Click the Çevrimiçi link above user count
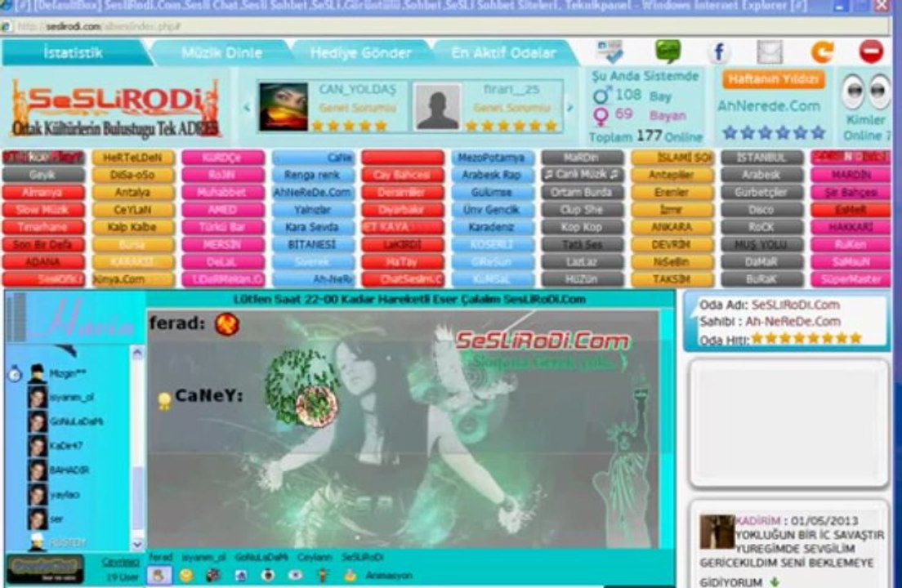The width and height of the screenshot is (902, 588). [121, 562]
